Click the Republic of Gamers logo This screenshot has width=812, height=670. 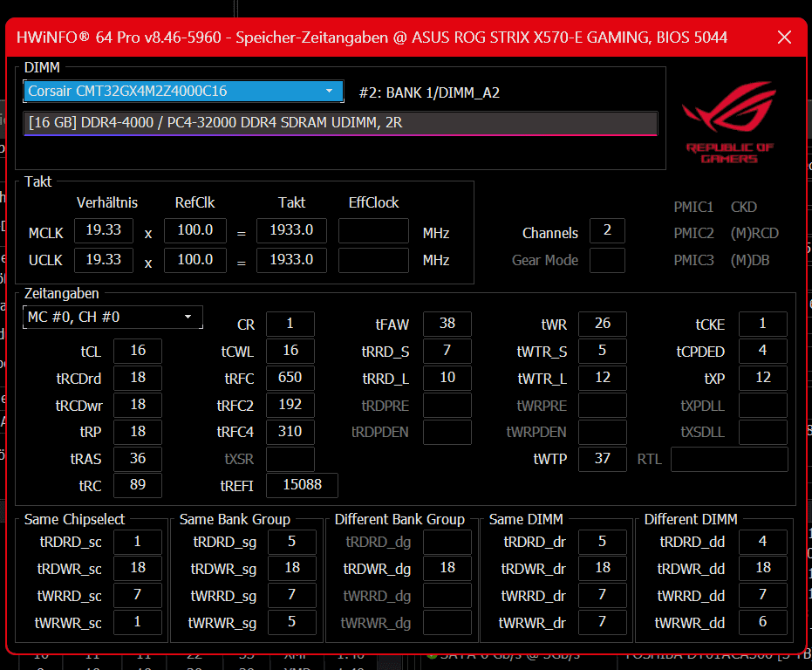point(730,122)
